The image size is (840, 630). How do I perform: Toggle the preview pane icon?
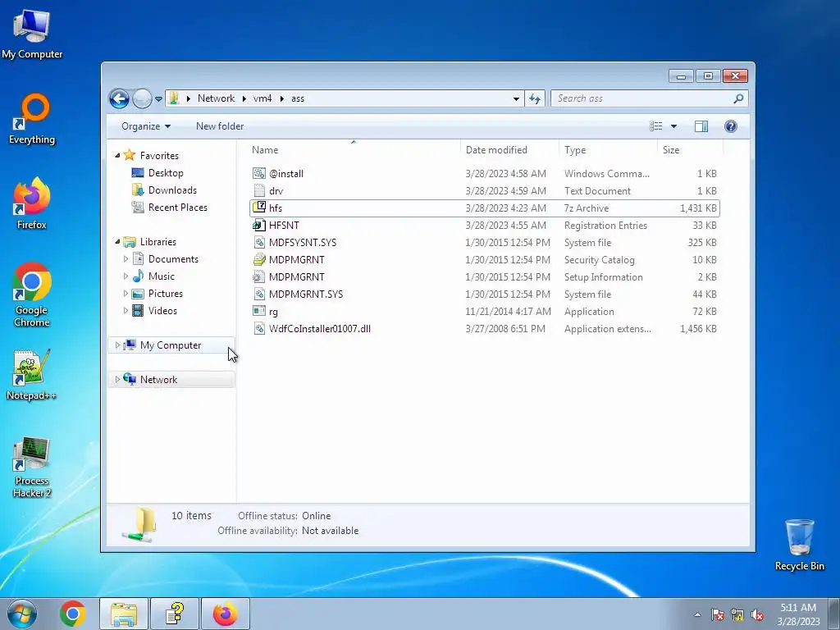[701, 126]
